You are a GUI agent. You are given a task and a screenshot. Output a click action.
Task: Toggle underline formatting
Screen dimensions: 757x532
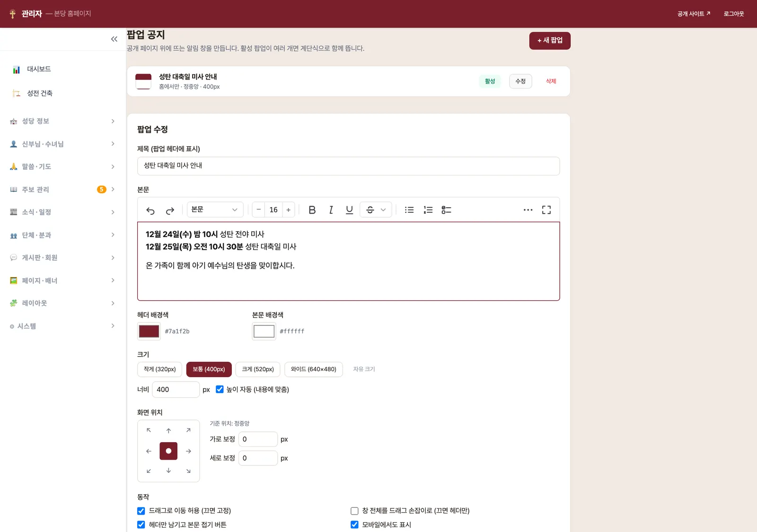(x=349, y=210)
